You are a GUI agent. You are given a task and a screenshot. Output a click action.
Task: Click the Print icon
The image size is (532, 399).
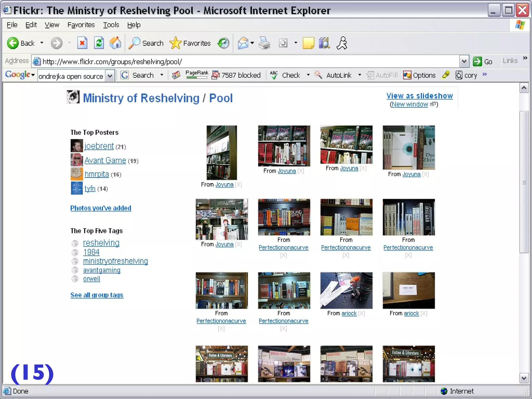click(x=264, y=43)
